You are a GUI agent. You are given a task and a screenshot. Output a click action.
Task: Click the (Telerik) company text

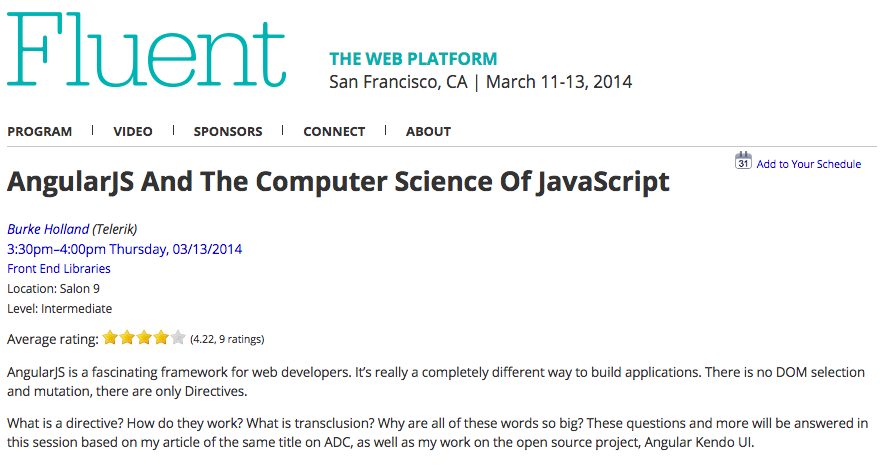114,229
